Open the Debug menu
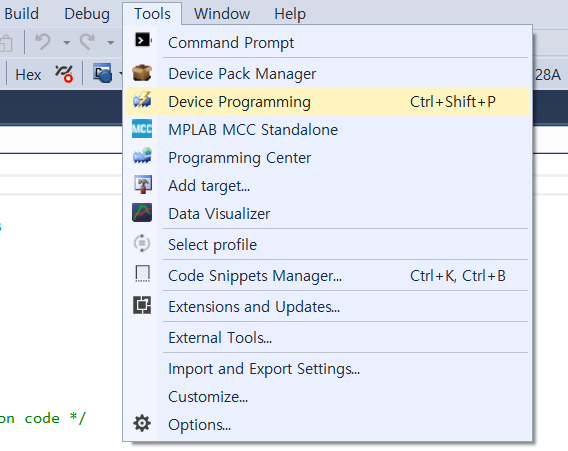Viewport: 568px width, 451px height. point(87,14)
